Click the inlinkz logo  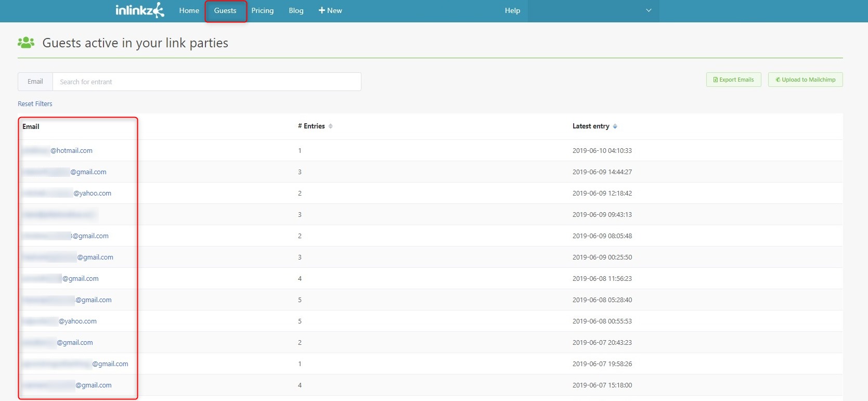pyautogui.click(x=139, y=10)
